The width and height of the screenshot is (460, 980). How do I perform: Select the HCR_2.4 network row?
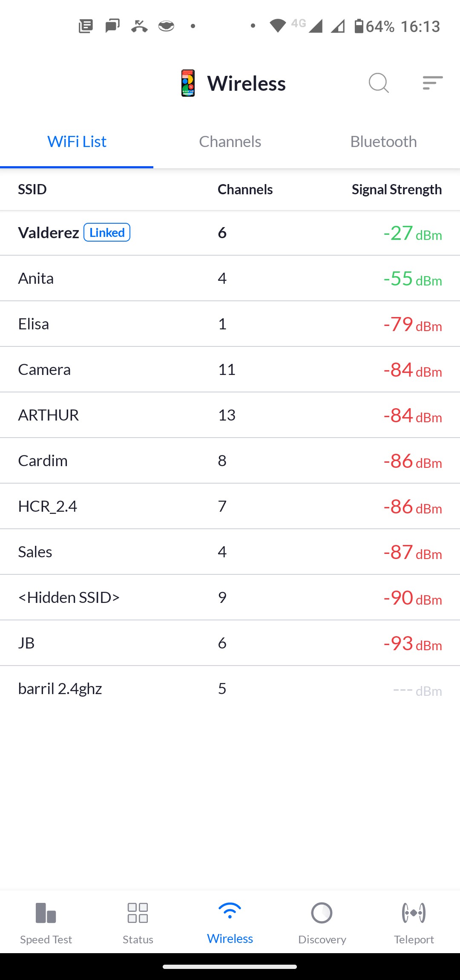230,506
